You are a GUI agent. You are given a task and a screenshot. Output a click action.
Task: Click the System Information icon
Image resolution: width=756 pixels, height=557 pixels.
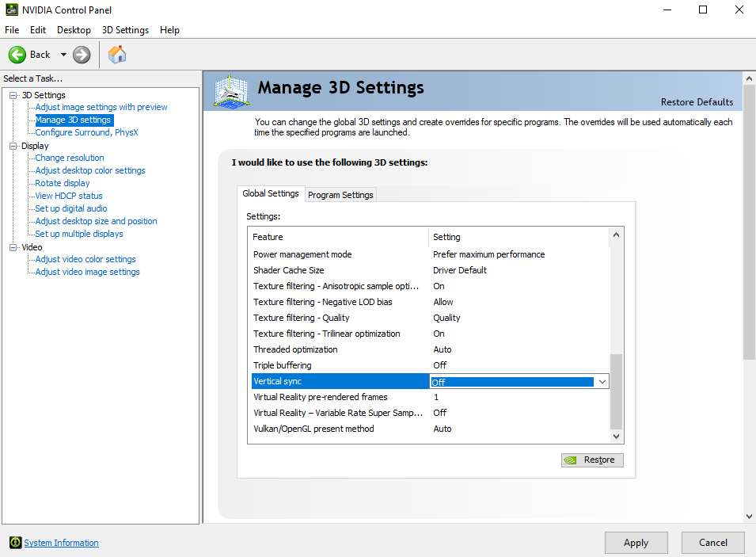coord(15,543)
